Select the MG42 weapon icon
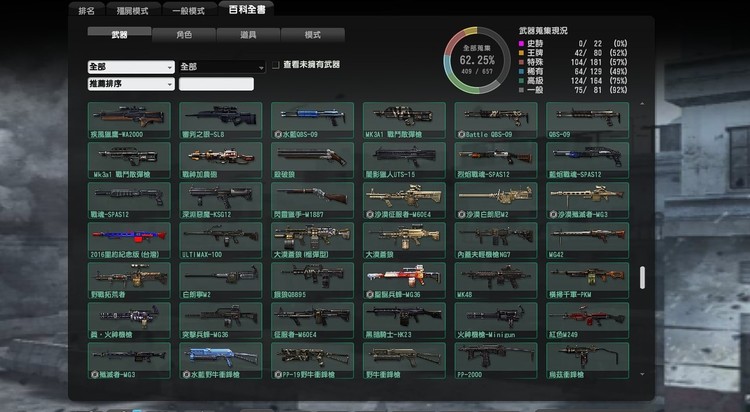750x412 pixels. (584, 240)
